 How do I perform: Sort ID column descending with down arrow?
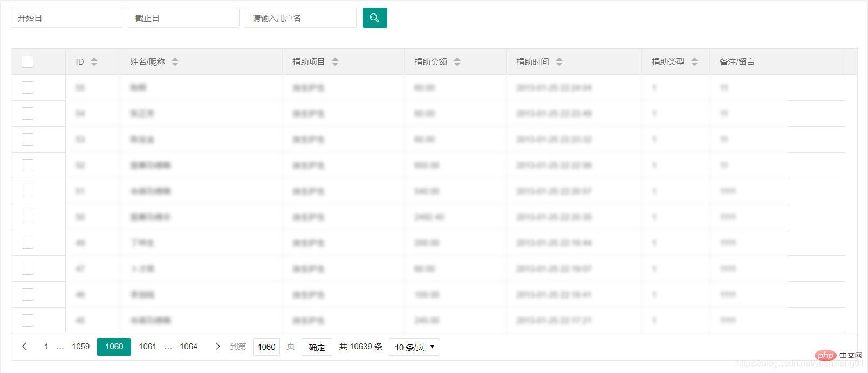94,64
